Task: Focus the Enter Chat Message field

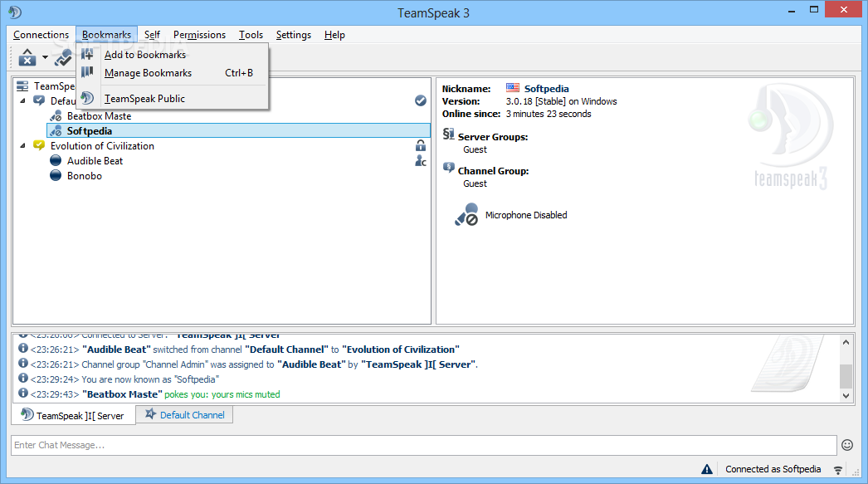Action: (424, 445)
